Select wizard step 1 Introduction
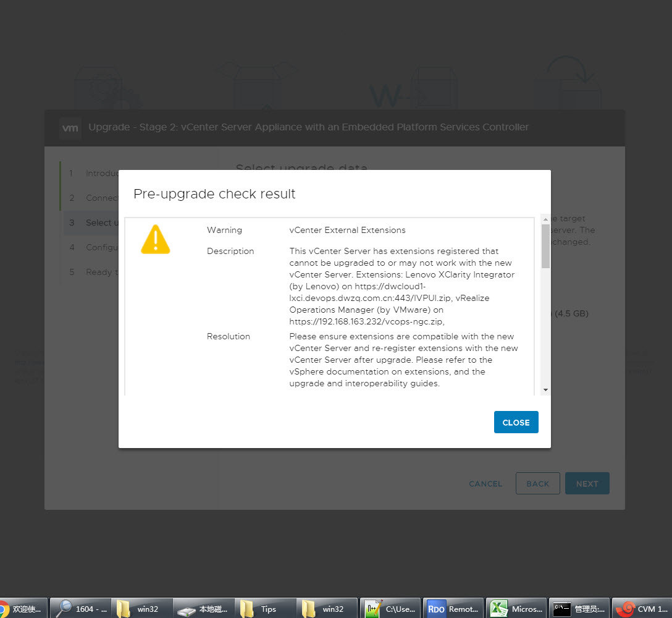The height and width of the screenshot is (618, 672). 91,173
